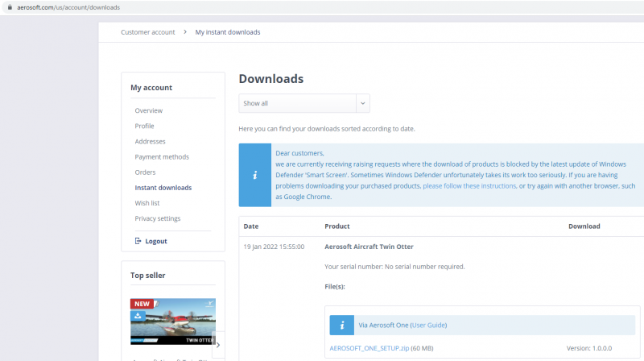
Task: Click the serial number text line
Action: click(394, 267)
